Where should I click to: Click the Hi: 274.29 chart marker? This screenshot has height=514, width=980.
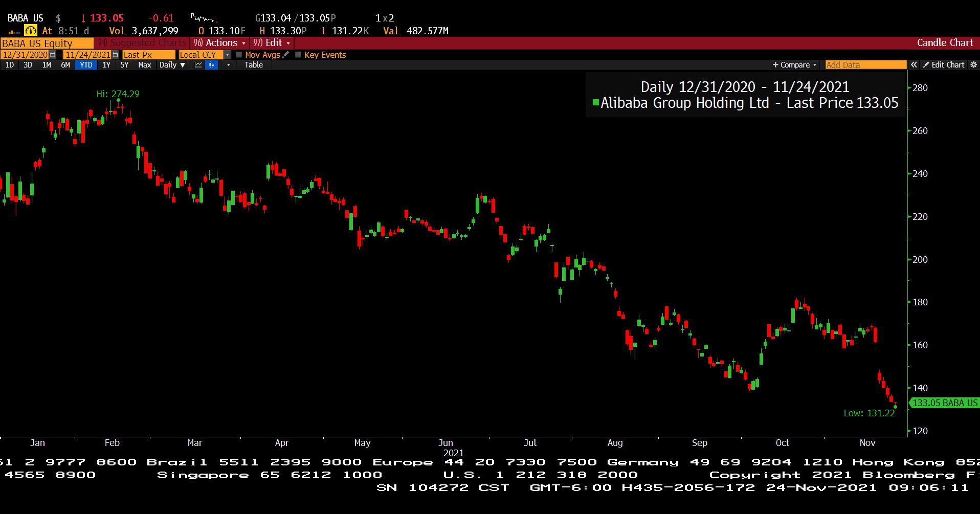[118, 94]
